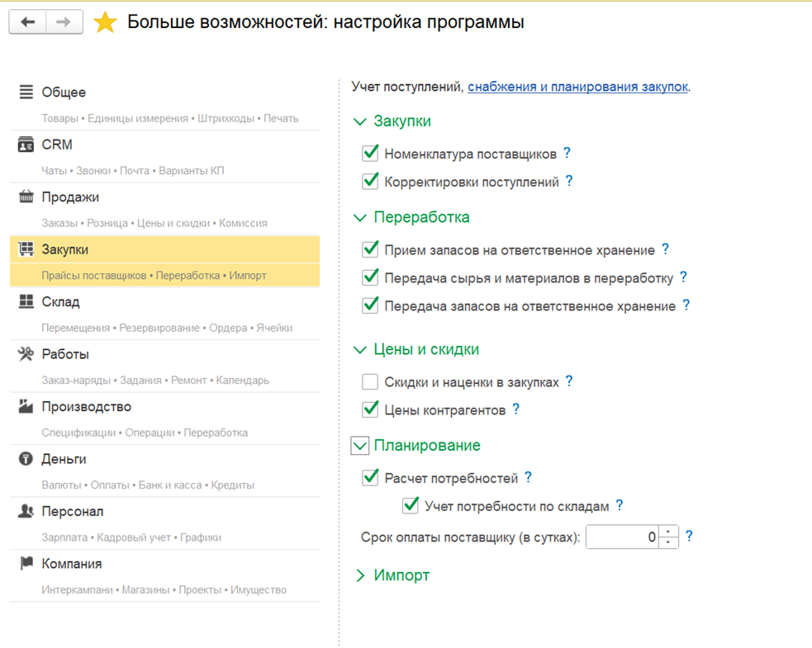This screenshot has width=812, height=648.
Task: Toggle the favorites star icon
Action: tap(105, 22)
